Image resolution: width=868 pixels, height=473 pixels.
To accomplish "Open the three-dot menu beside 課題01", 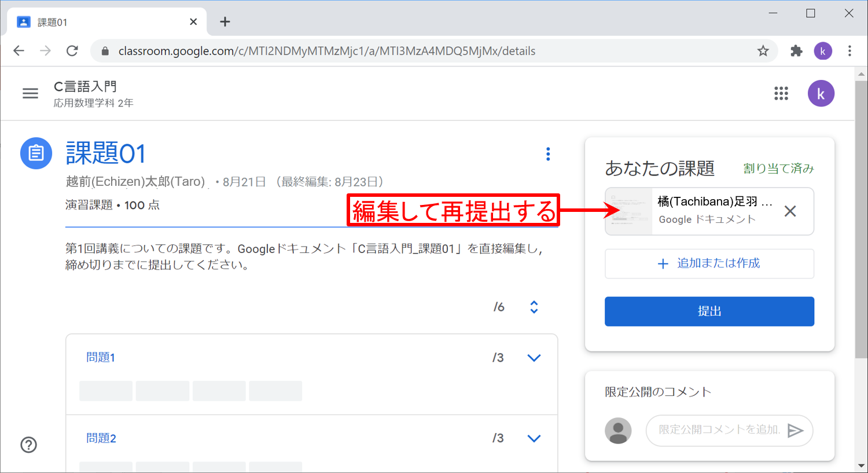I will (x=548, y=154).
